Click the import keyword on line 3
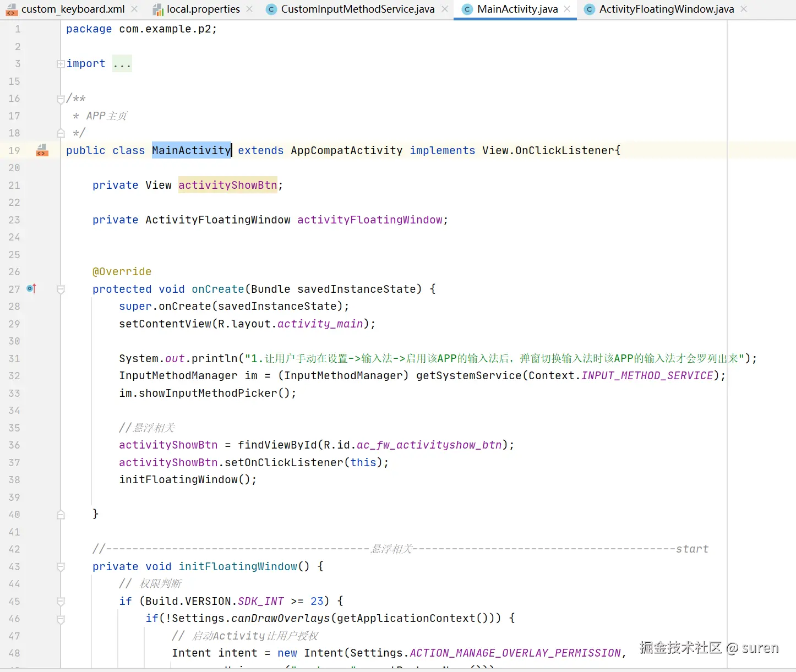 [x=86, y=63]
